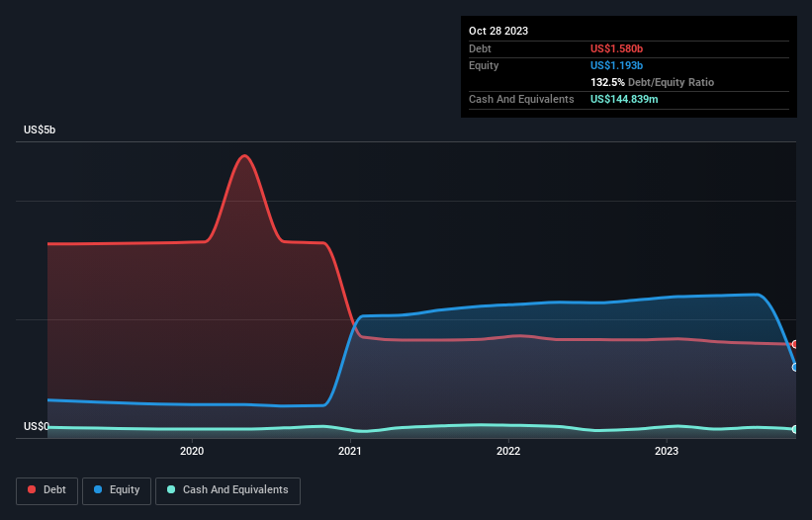Click the US$5b y-axis label

point(40,130)
